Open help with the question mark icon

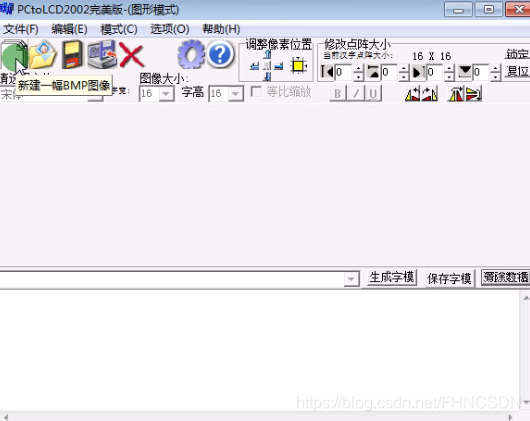click(x=220, y=54)
